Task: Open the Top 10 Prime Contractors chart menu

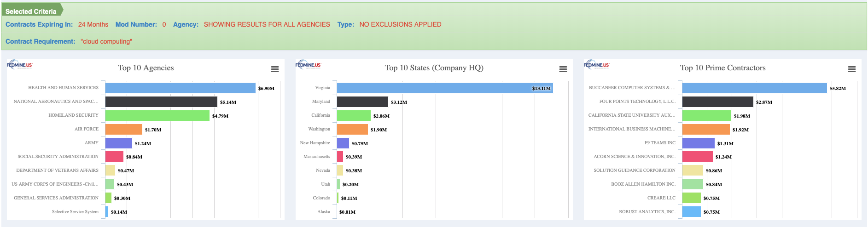Action: (852, 69)
